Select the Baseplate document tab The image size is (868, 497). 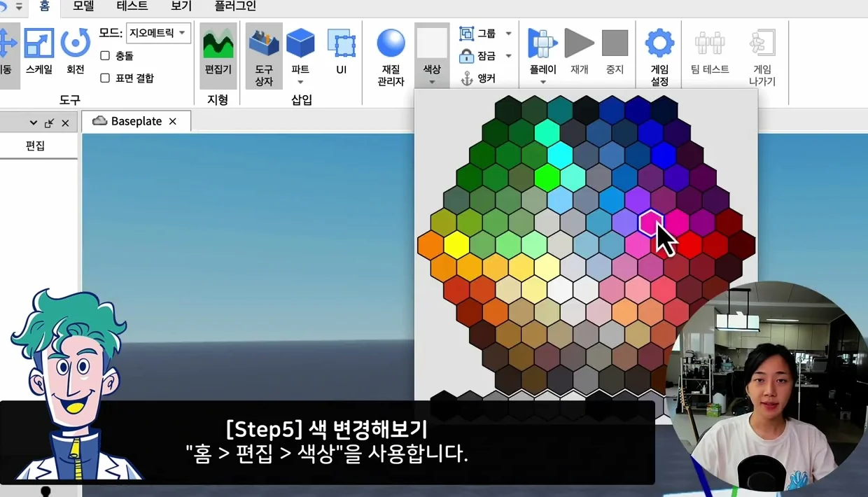136,121
